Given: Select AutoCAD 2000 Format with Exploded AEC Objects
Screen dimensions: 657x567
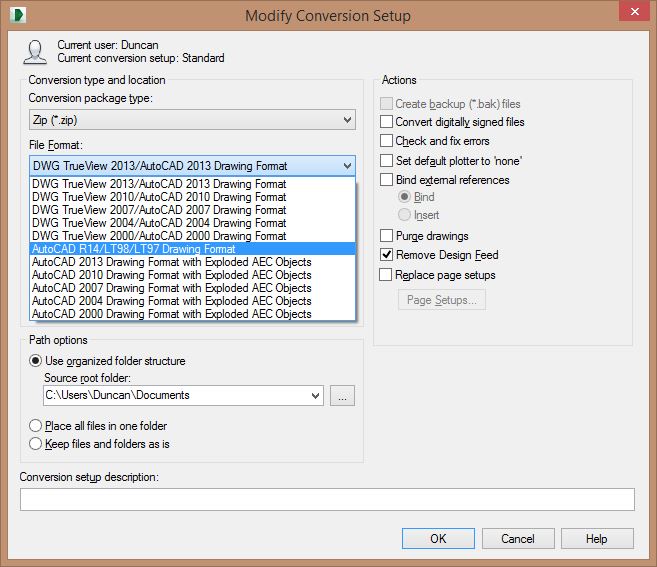Looking at the screenshot, I should [192, 314].
